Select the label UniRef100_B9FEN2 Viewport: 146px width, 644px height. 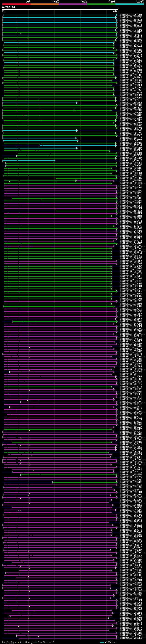coord(131,75)
